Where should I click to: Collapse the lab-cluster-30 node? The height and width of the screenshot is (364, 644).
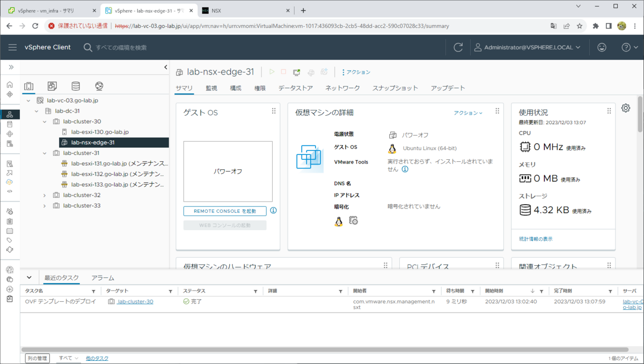coord(45,122)
